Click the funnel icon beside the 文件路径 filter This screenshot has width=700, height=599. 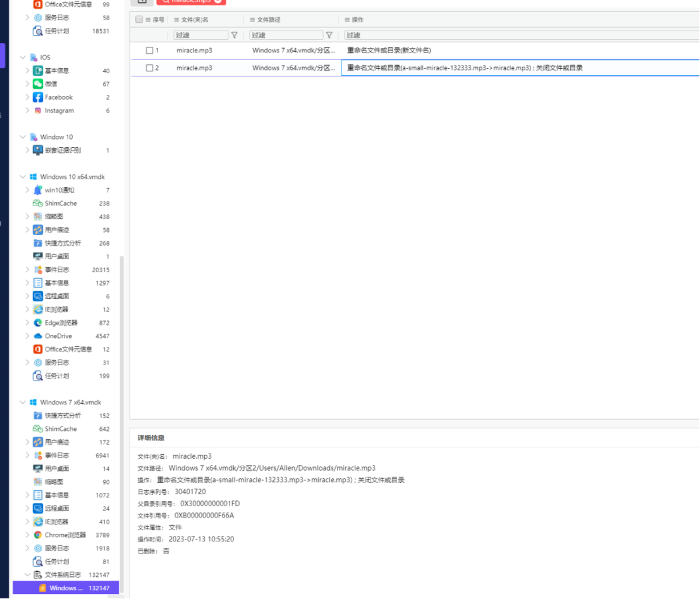pos(329,35)
